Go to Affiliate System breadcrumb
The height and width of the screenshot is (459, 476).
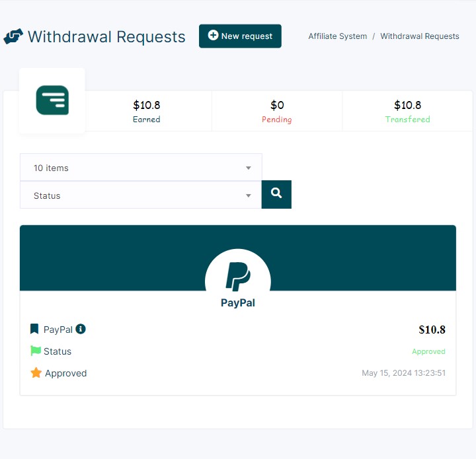[338, 36]
